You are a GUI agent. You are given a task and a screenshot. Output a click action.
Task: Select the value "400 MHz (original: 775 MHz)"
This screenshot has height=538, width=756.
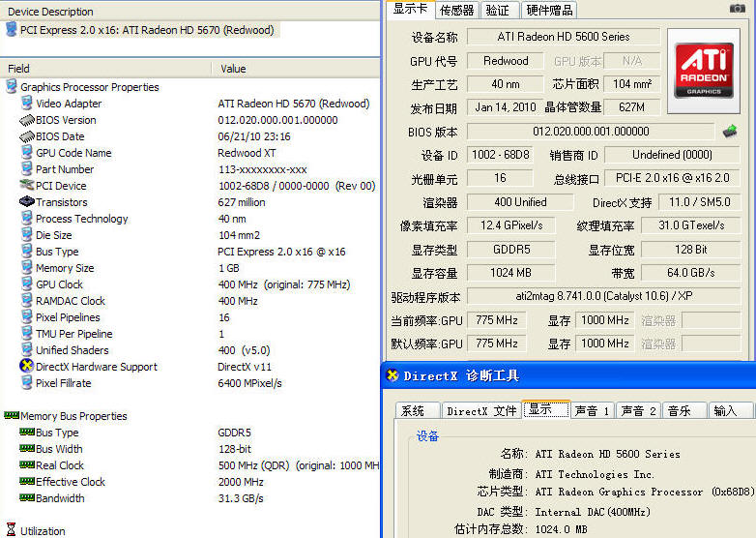[x=284, y=284]
